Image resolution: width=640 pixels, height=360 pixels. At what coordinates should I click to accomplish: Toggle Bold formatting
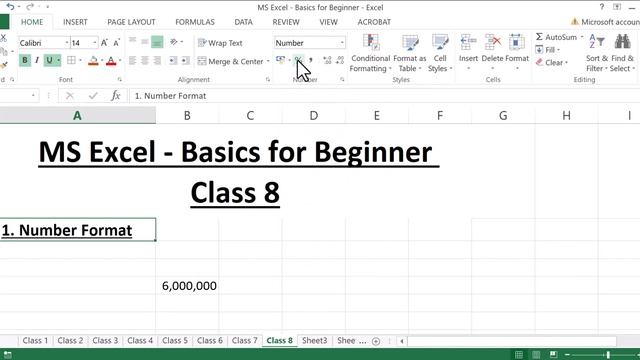pos(25,60)
